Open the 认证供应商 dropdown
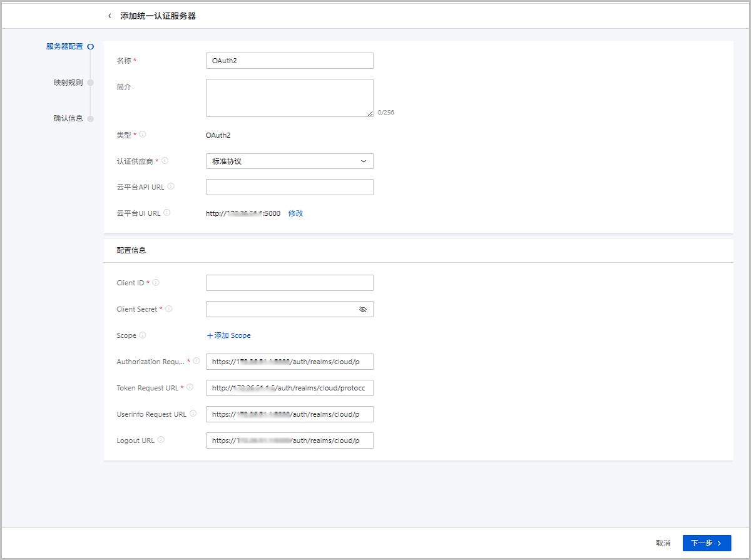 [x=290, y=161]
